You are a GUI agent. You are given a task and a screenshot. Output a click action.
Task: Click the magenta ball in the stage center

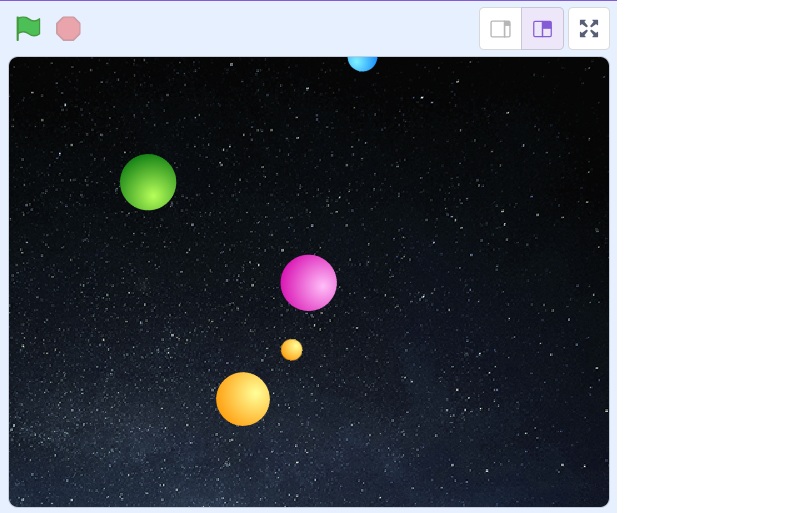click(x=308, y=283)
